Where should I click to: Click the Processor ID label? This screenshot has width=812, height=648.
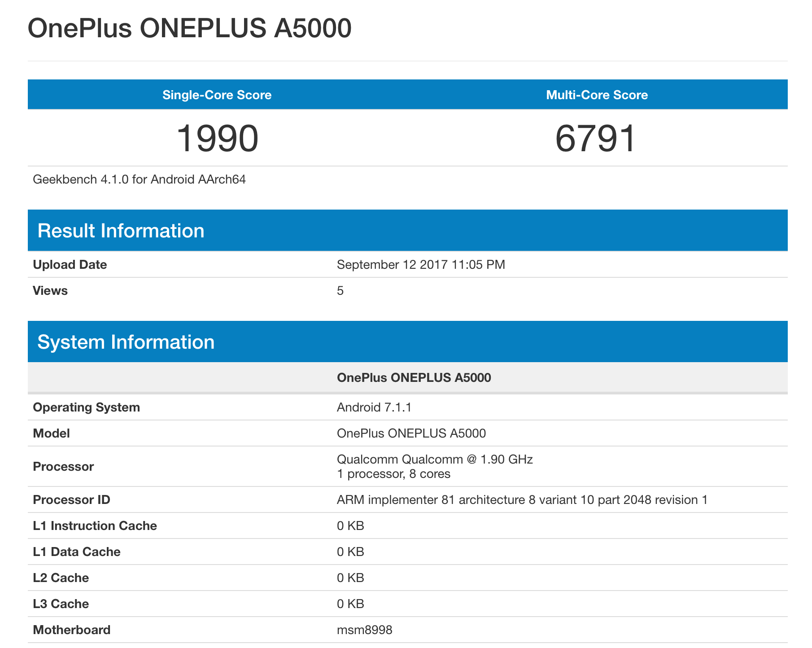72,500
